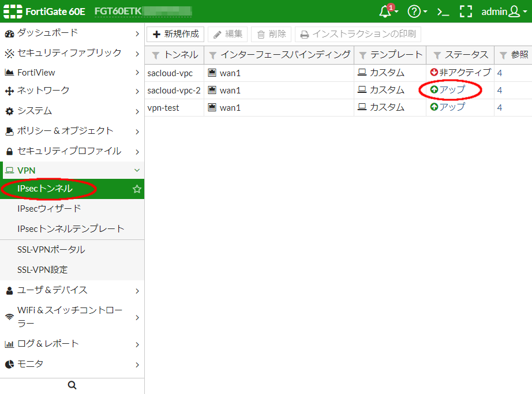
Task: Open the CLI console icon
Action: (443, 12)
